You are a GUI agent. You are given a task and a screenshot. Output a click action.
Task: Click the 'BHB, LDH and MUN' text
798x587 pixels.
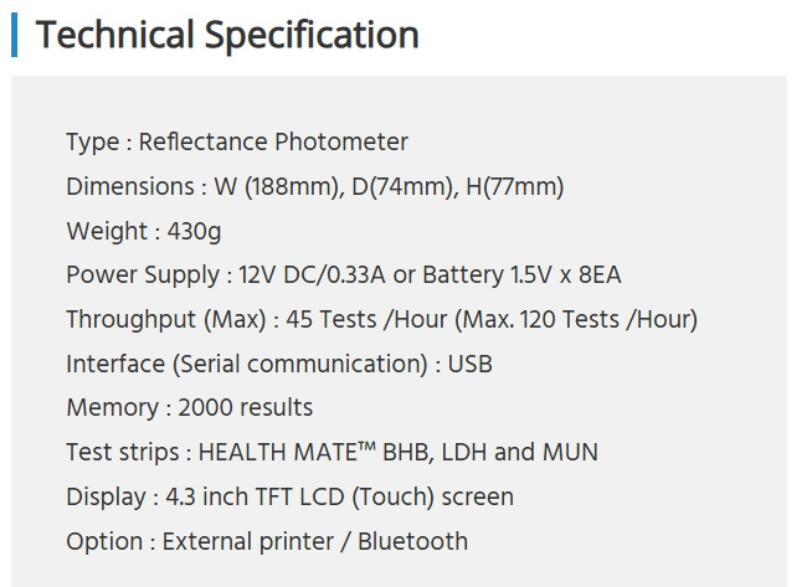490,452
